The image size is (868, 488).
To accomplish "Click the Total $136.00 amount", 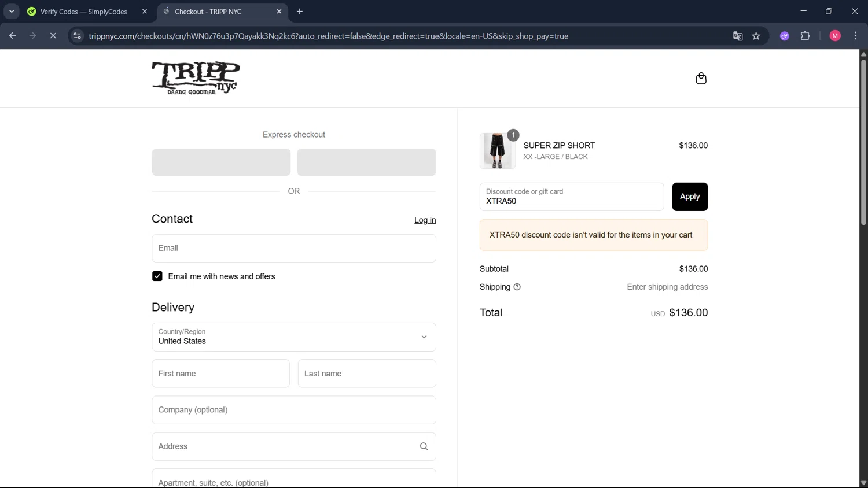I will click(688, 313).
